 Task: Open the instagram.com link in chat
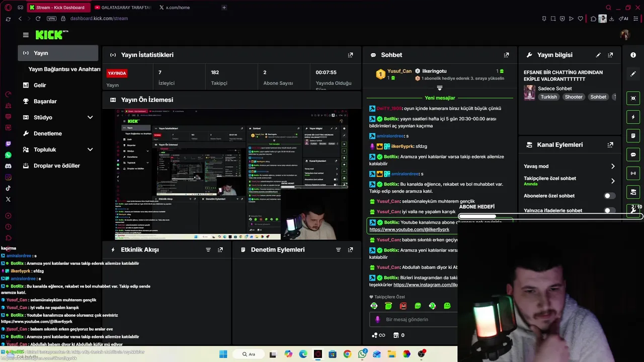pyautogui.click(x=425, y=285)
